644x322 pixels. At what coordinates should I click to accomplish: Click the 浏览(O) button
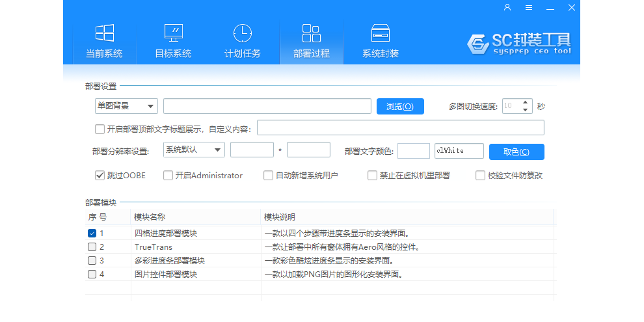(x=400, y=106)
